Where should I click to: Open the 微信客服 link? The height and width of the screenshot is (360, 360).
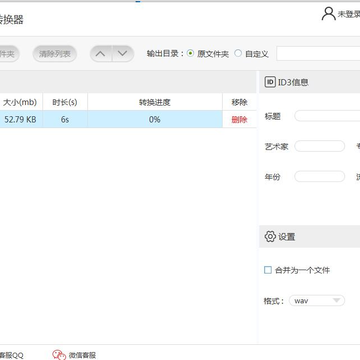pos(82,355)
